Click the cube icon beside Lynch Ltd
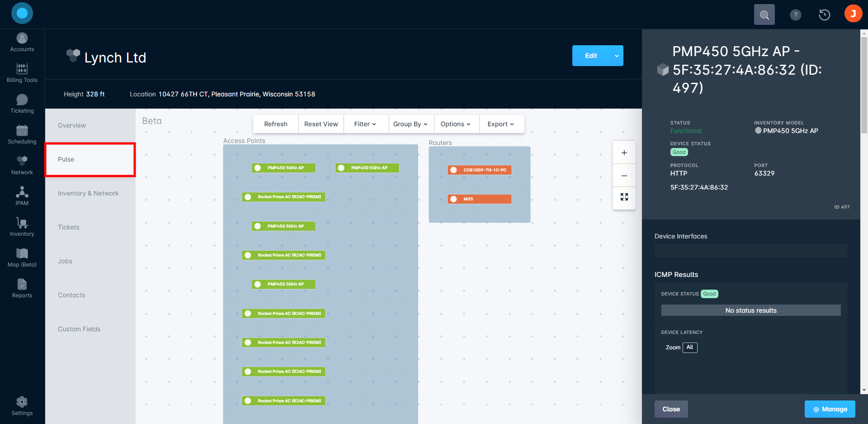 tap(73, 55)
